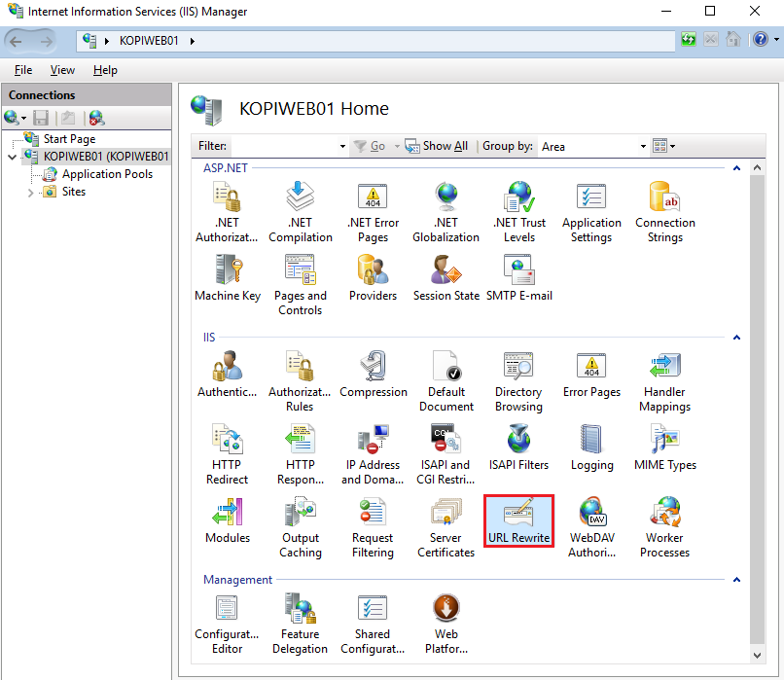Click the Show All button
This screenshot has height=680, width=784.
click(x=437, y=146)
